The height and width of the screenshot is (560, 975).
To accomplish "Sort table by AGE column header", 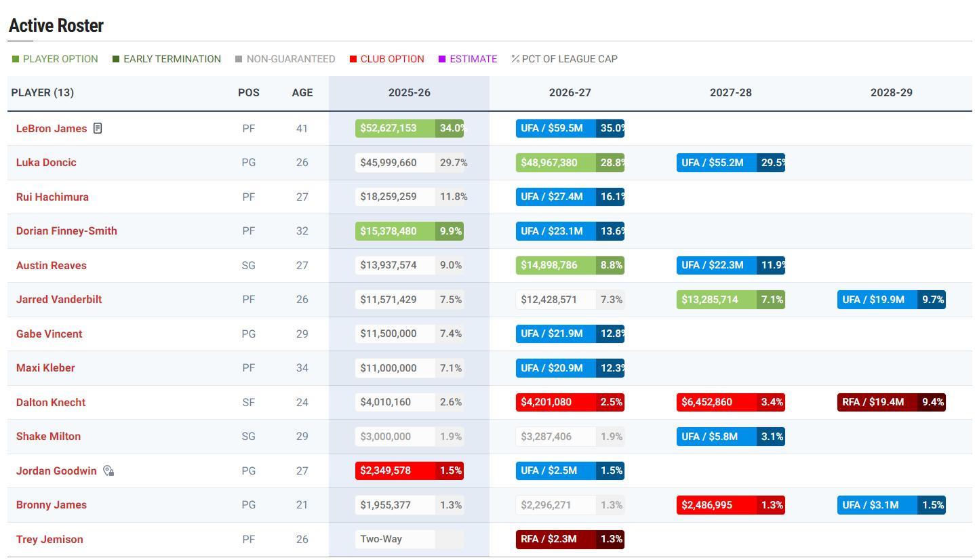I will click(x=302, y=93).
